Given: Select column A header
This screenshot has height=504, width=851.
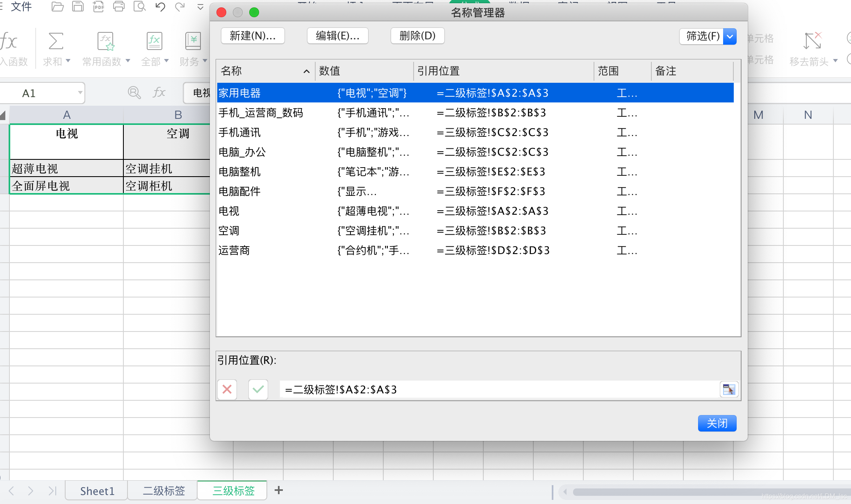Looking at the screenshot, I should tap(66, 115).
